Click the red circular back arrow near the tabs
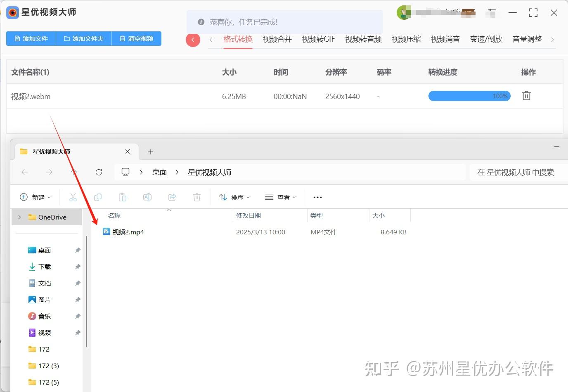 pyautogui.click(x=192, y=40)
